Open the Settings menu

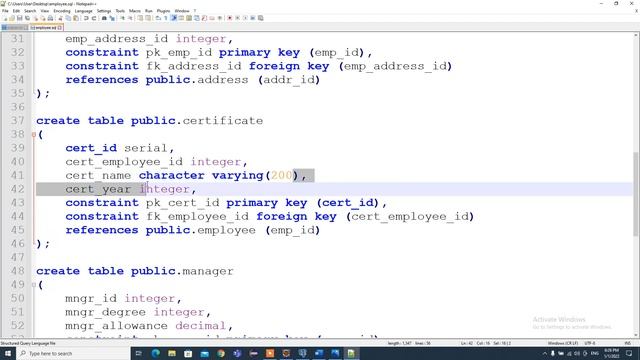(104, 11)
